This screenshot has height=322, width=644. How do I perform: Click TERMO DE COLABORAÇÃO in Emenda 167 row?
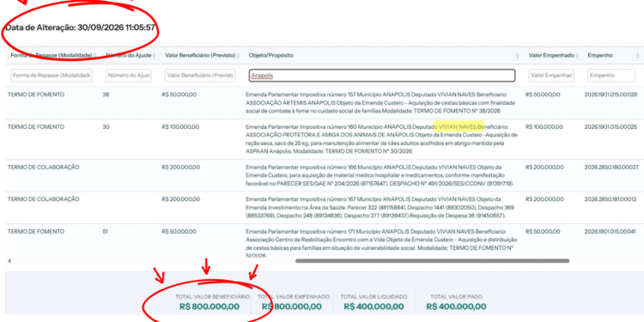pyautogui.click(x=43, y=199)
